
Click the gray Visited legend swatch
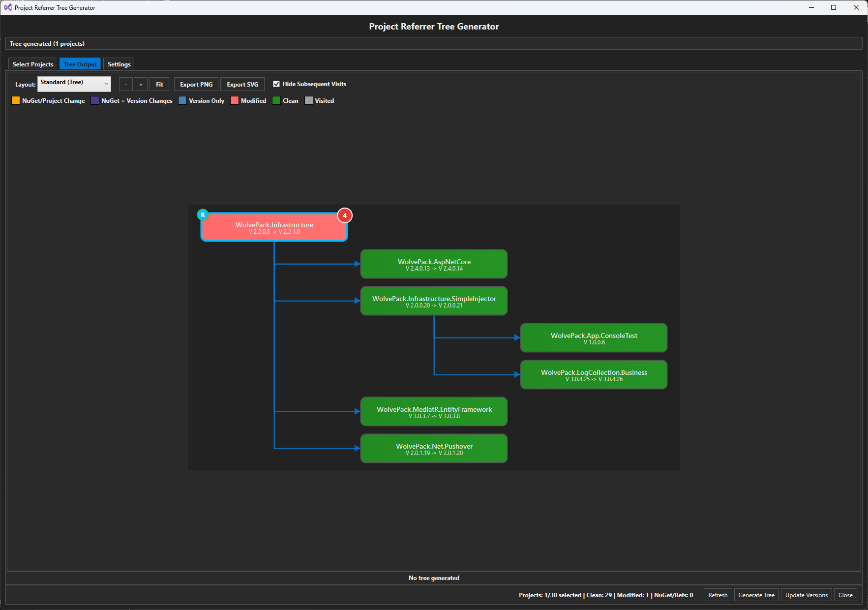coord(308,100)
